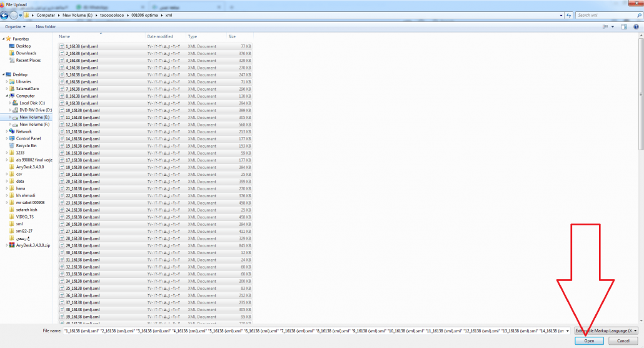Select file 20_16138 (xml).xml

point(83,182)
